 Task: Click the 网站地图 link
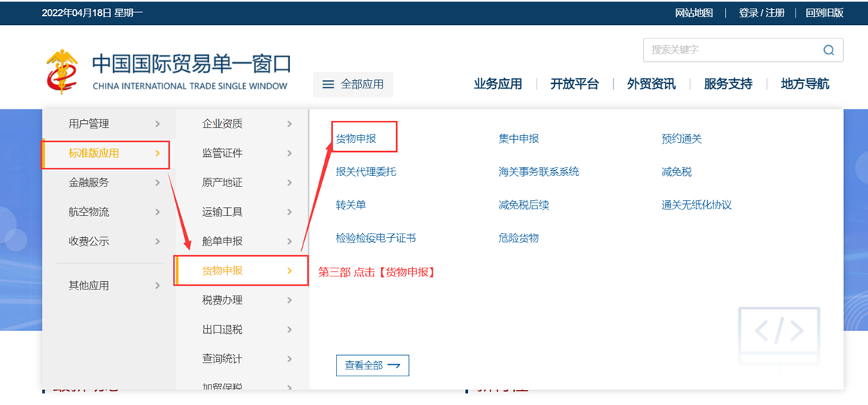pyautogui.click(x=694, y=13)
